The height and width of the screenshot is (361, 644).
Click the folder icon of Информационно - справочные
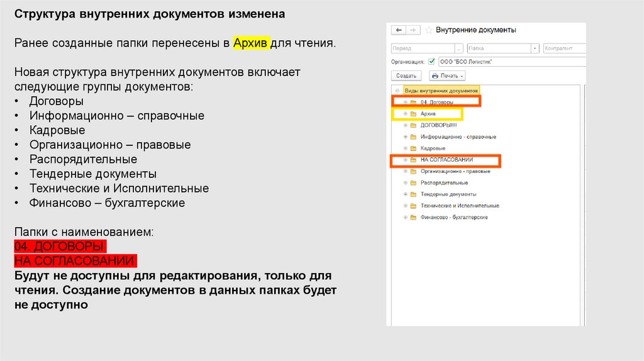pos(414,136)
